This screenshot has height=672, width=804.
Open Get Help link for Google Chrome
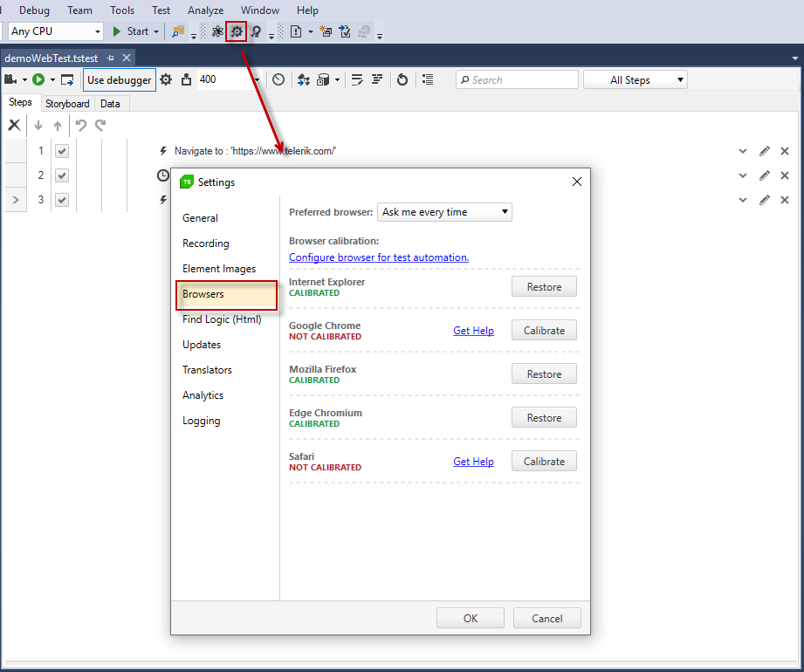coord(473,331)
